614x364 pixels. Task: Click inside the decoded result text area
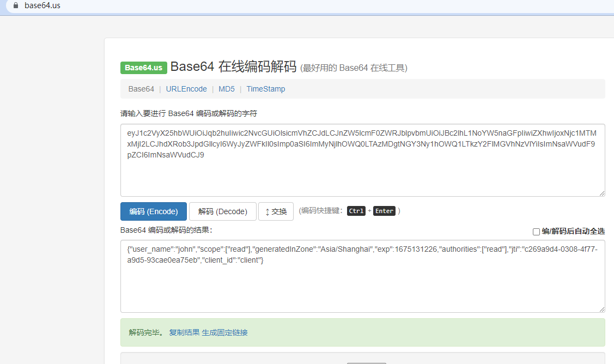(363, 276)
